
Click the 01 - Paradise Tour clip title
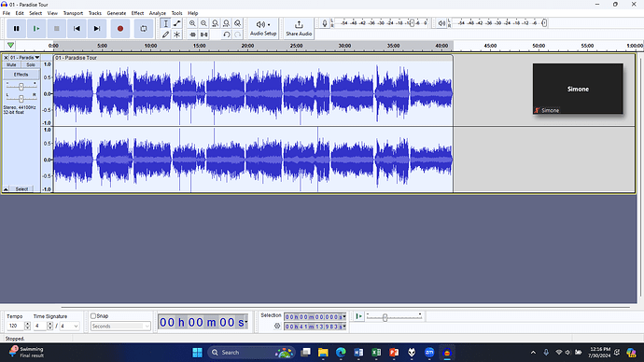(x=76, y=58)
